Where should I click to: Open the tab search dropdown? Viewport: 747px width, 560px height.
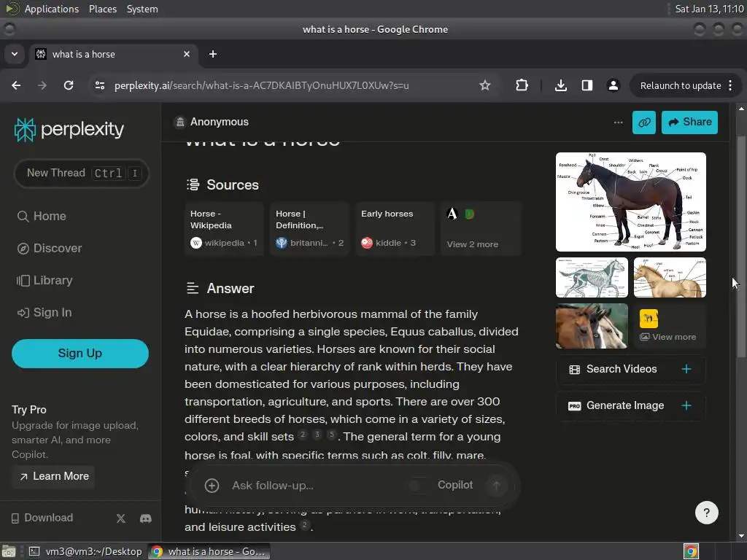pos(15,54)
